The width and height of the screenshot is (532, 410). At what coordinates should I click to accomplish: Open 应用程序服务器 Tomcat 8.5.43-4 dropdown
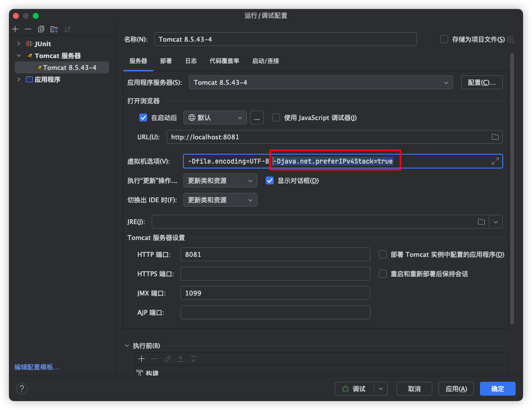[321, 82]
